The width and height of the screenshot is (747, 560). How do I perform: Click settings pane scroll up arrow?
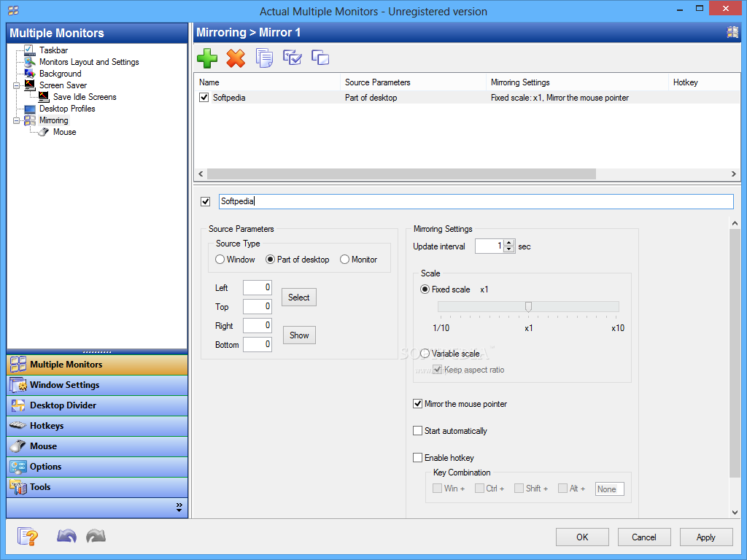coord(734,223)
